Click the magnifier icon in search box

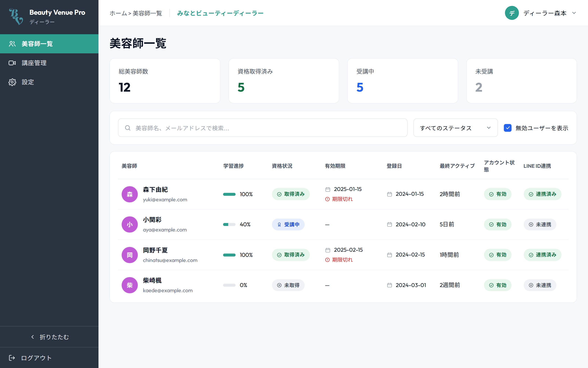(x=128, y=128)
